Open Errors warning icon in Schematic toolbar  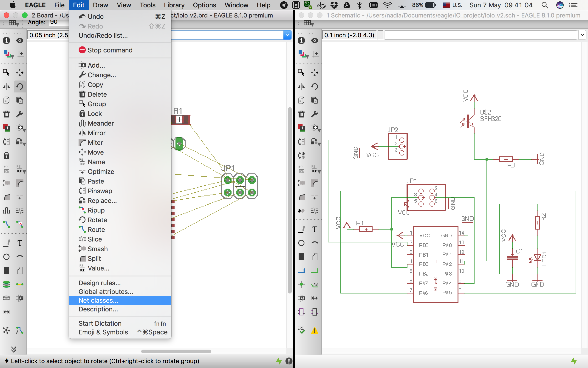click(x=314, y=330)
